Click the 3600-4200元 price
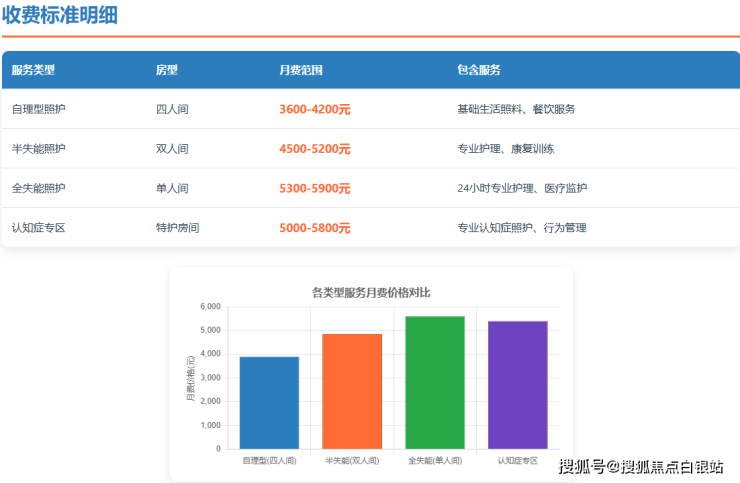 click(x=314, y=109)
